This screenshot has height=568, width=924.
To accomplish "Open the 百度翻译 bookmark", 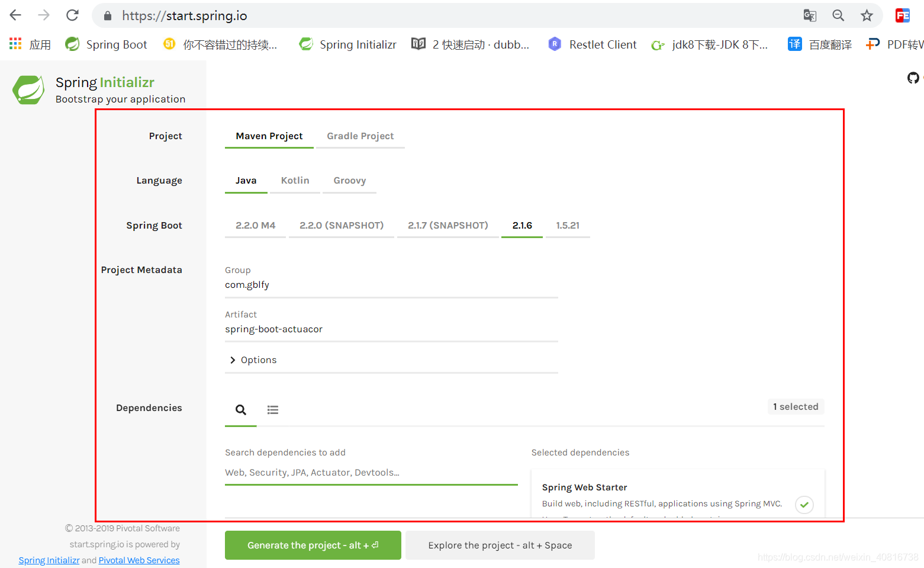I will (x=820, y=44).
